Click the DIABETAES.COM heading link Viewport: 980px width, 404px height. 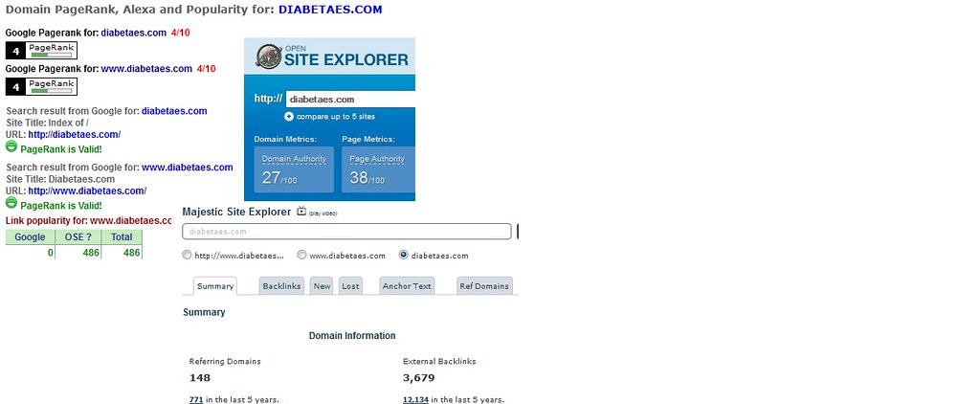[x=330, y=10]
